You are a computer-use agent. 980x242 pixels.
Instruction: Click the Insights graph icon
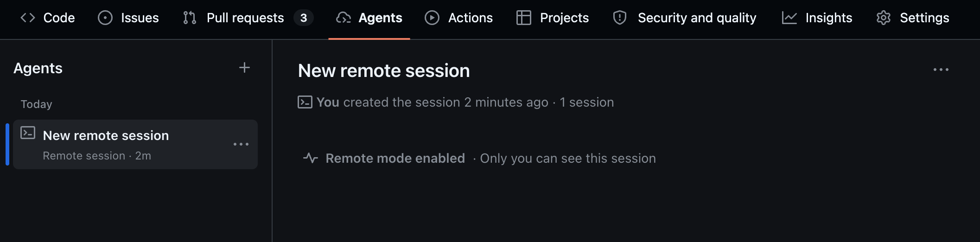coord(789,18)
